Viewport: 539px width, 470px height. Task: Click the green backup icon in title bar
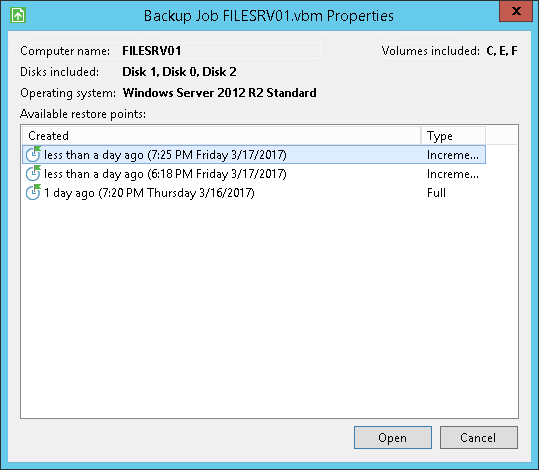click(18, 15)
